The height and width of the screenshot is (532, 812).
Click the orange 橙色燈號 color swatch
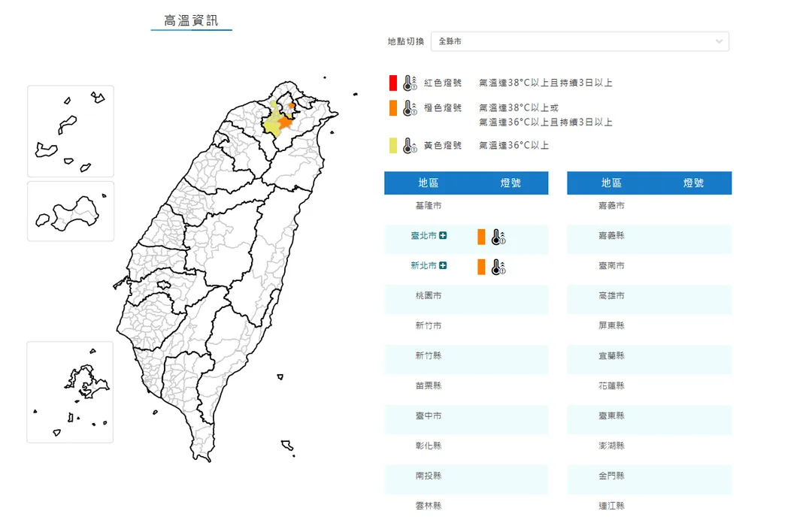coord(393,107)
